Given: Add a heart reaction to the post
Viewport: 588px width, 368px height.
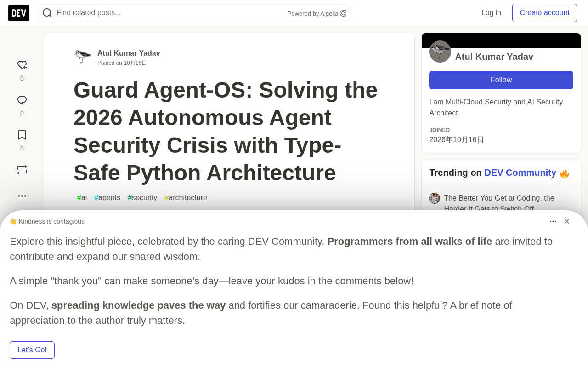Looking at the screenshot, I should [x=22, y=65].
